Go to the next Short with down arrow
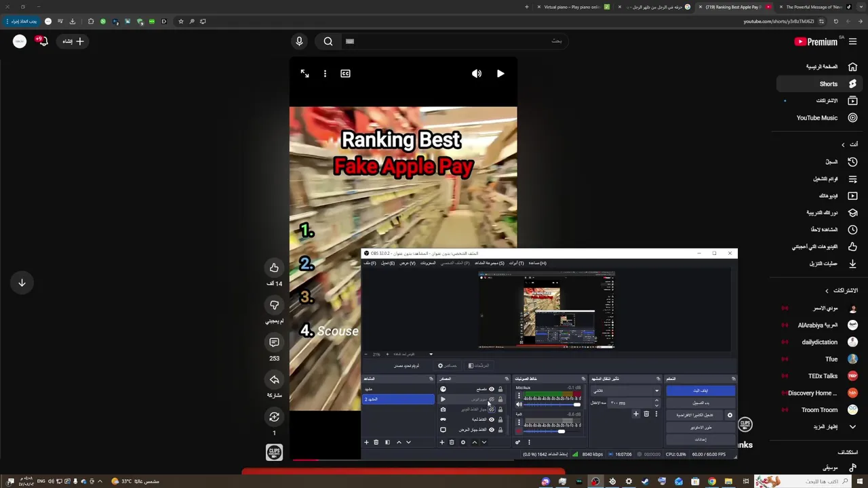The width and height of the screenshot is (868, 488). 22,283
